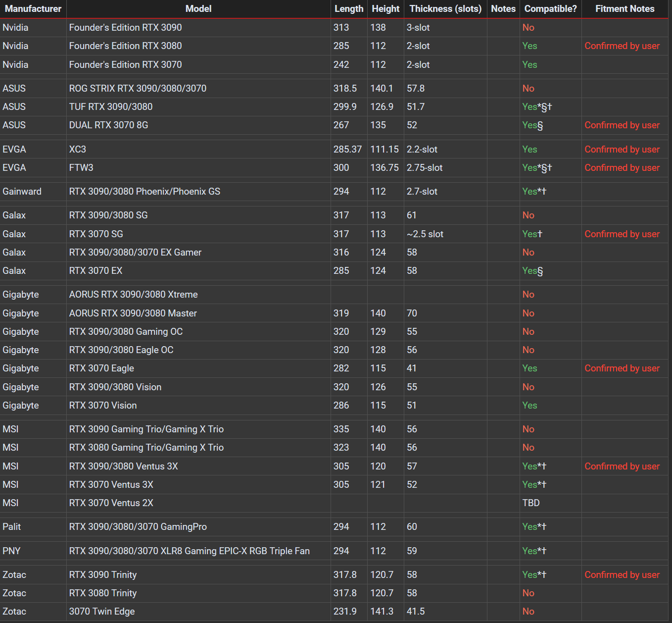Screen dimensions: 672x623
Task: Select the Founder's Edition RTX 3070 cell
Action: click(198, 65)
